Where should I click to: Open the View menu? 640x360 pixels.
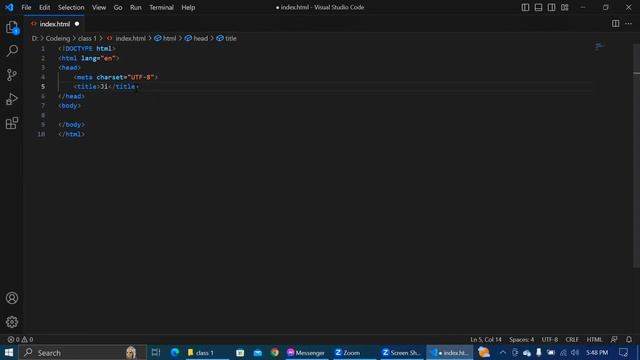coord(99,7)
